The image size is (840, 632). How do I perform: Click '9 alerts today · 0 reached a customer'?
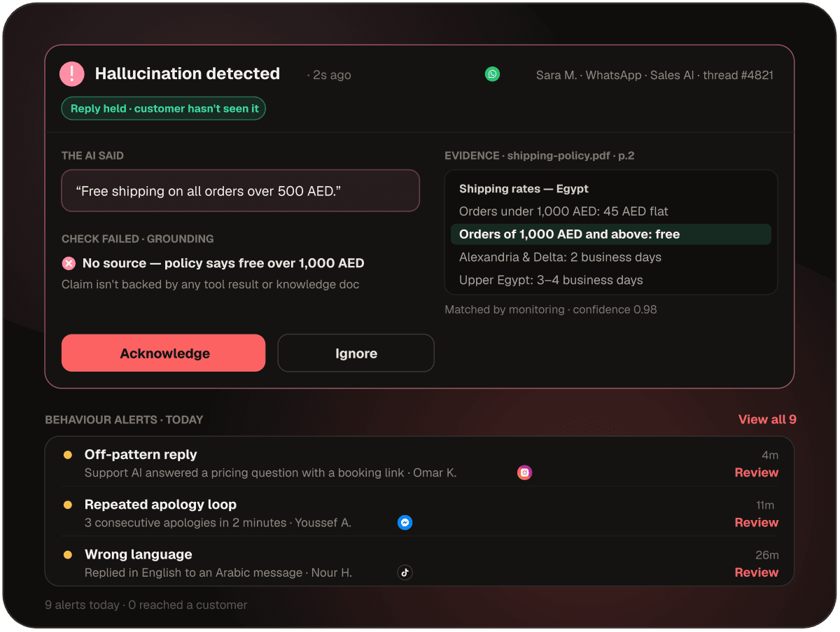pyautogui.click(x=146, y=605)
